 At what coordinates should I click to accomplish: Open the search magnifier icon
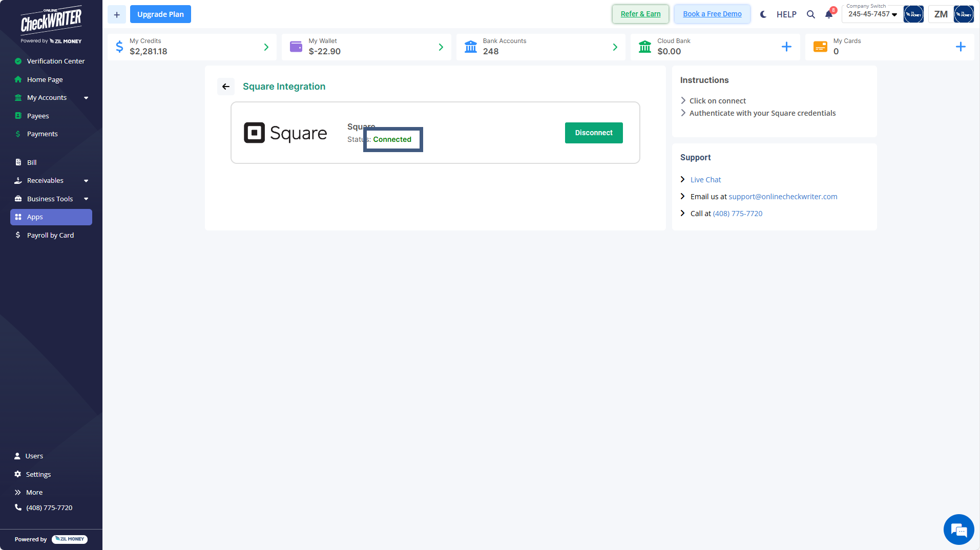(x=811, y=14)
